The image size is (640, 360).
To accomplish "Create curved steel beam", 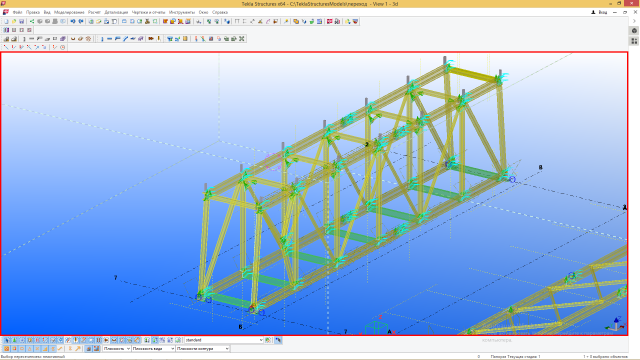I will point(125,39).
